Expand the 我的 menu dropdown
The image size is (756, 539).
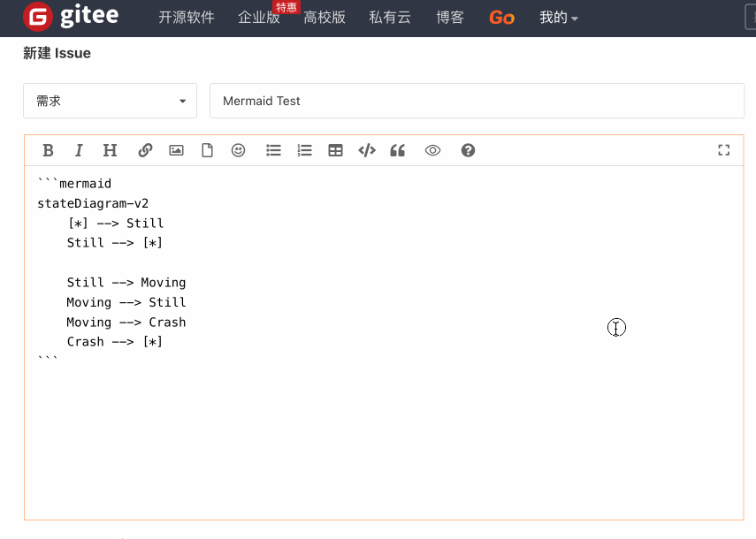tap(558, 18)
